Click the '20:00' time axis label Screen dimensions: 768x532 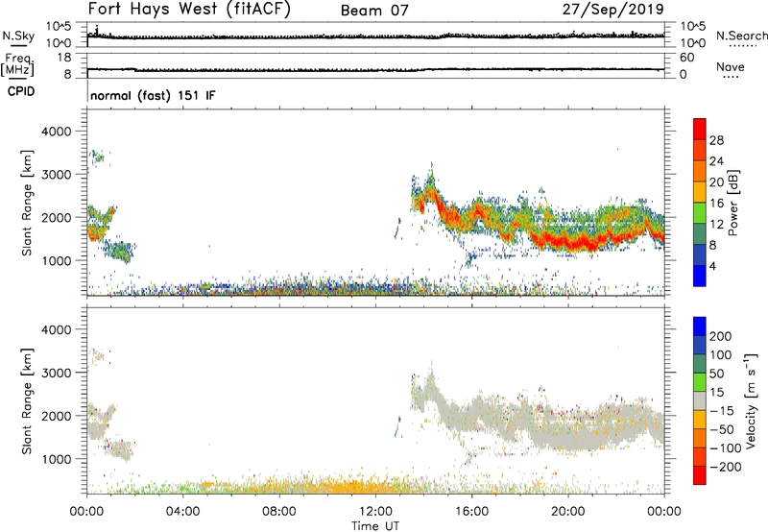pyautogui.click(x=567, y=512)
